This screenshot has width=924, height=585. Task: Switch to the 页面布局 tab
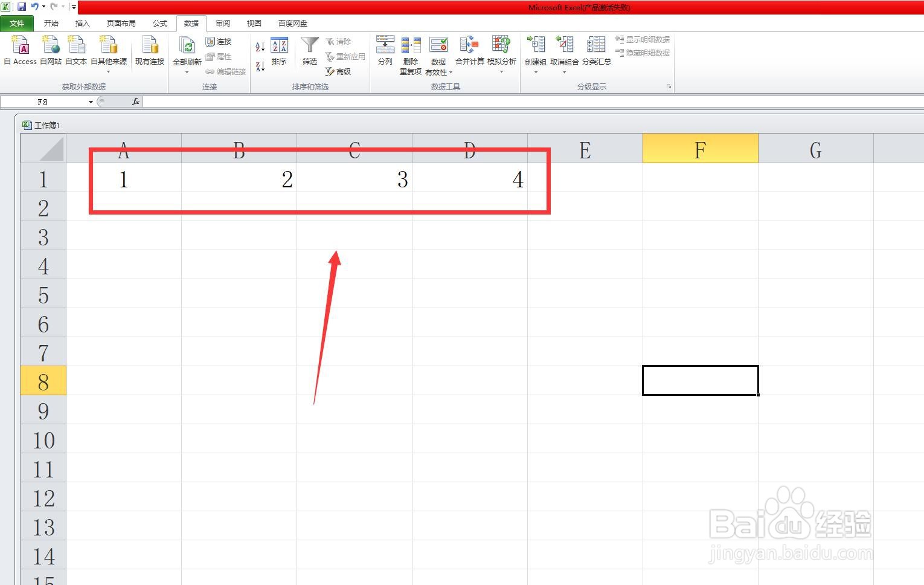[121, 24]
